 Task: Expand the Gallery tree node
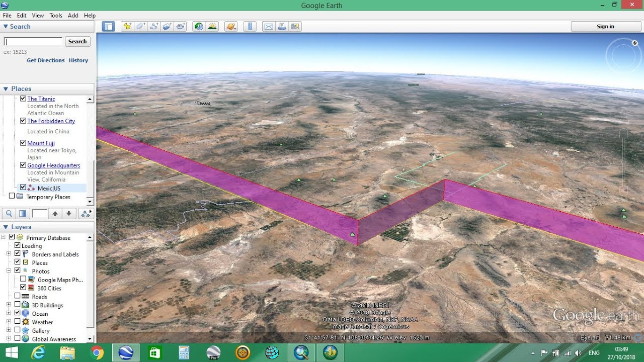9,331
